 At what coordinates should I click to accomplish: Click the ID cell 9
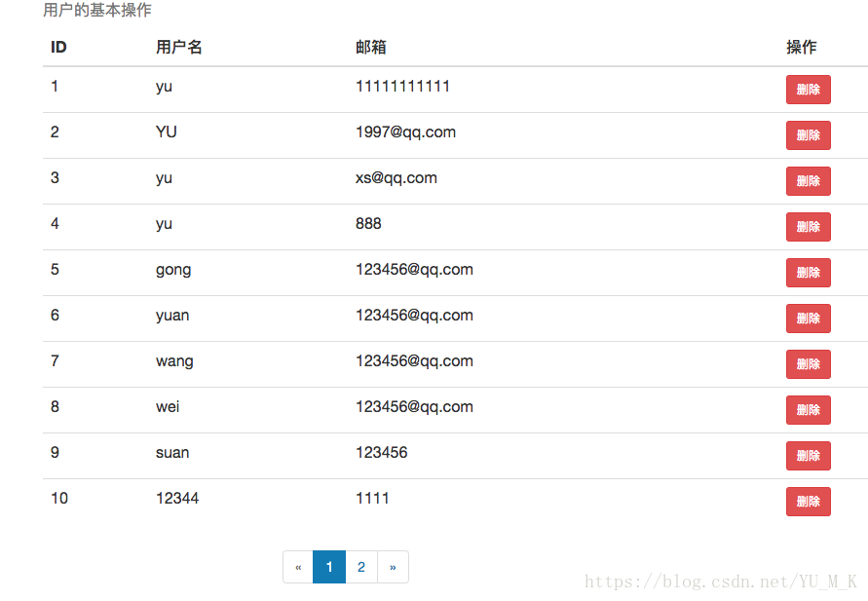click(x=55, y=453)
